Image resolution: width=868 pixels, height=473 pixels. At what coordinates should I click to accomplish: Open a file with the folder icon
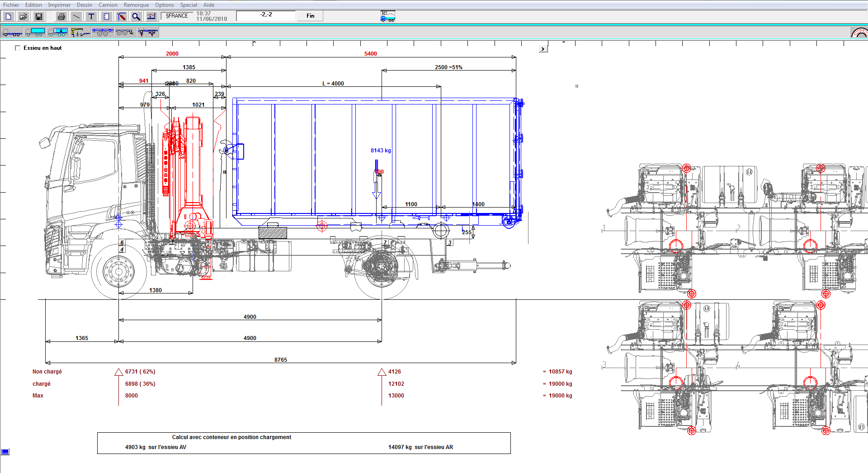(24, 16)
